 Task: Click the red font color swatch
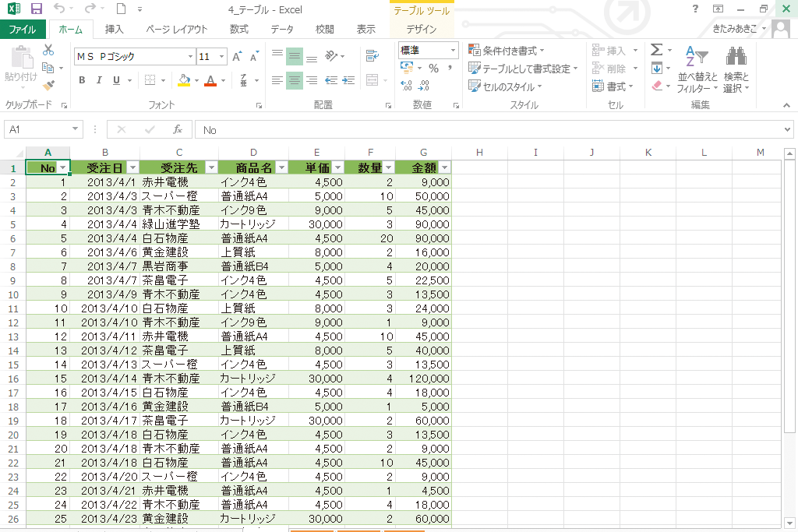210,80
